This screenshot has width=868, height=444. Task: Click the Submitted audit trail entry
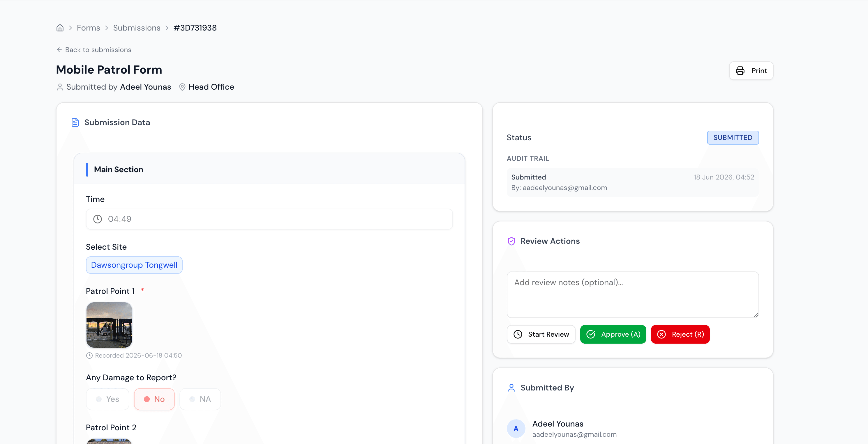click(x=633, y=182)
